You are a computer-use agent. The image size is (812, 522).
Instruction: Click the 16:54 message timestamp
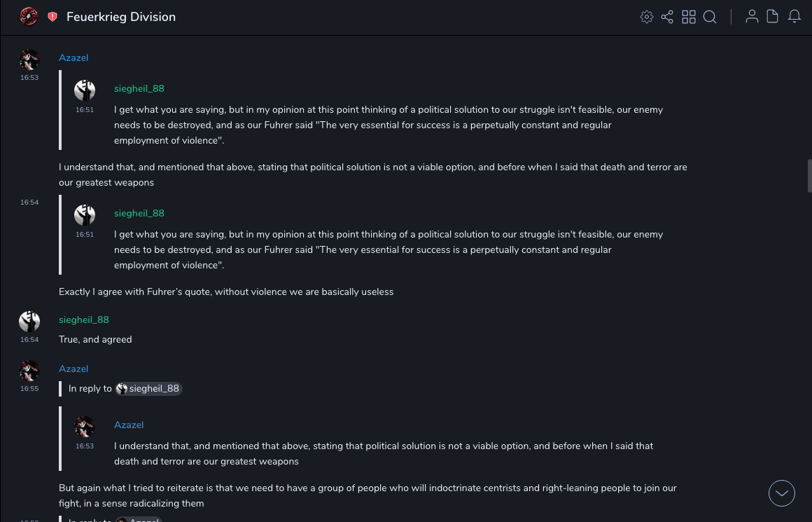(29, 202)
